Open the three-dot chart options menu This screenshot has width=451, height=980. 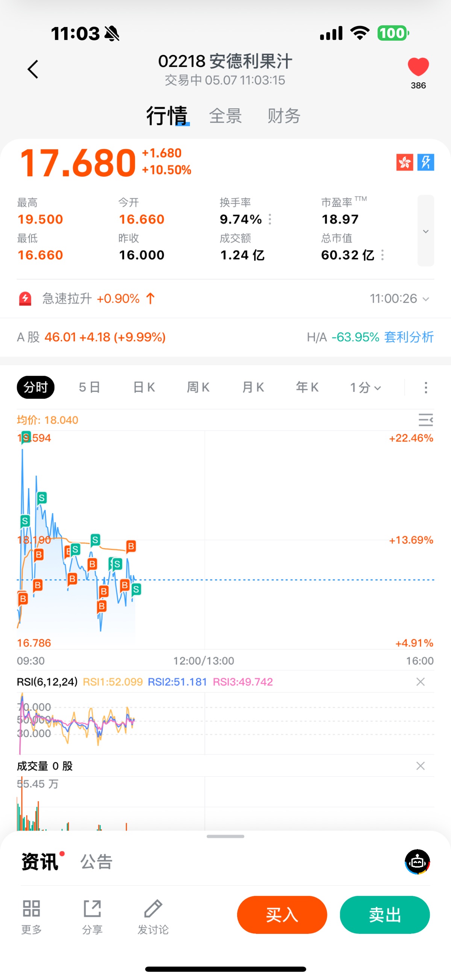tap(425, 387)
